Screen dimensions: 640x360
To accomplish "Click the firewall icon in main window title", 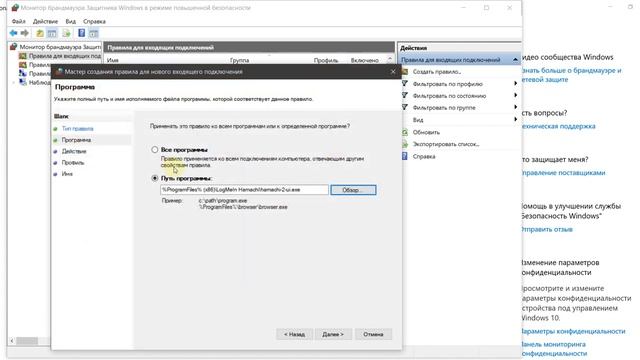I will [15, 7].
